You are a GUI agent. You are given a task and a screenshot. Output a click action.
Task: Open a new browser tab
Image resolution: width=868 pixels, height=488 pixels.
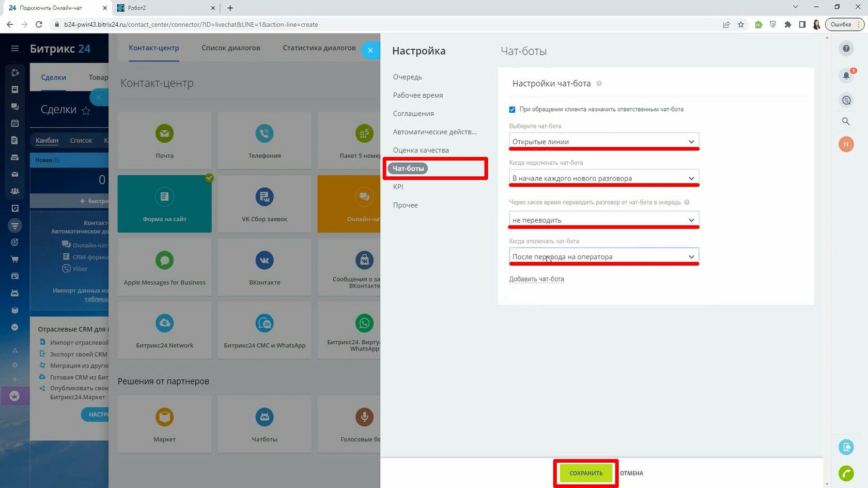point(230,8)
